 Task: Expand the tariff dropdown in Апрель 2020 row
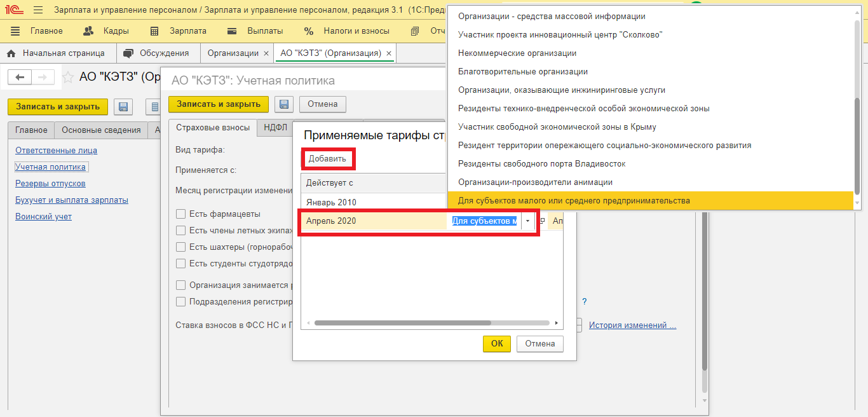(527, 221)
